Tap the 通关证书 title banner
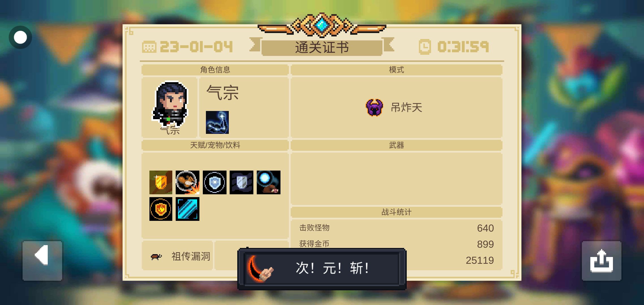Viewport: 644px width, 305px height. click(x=322, y=47)
